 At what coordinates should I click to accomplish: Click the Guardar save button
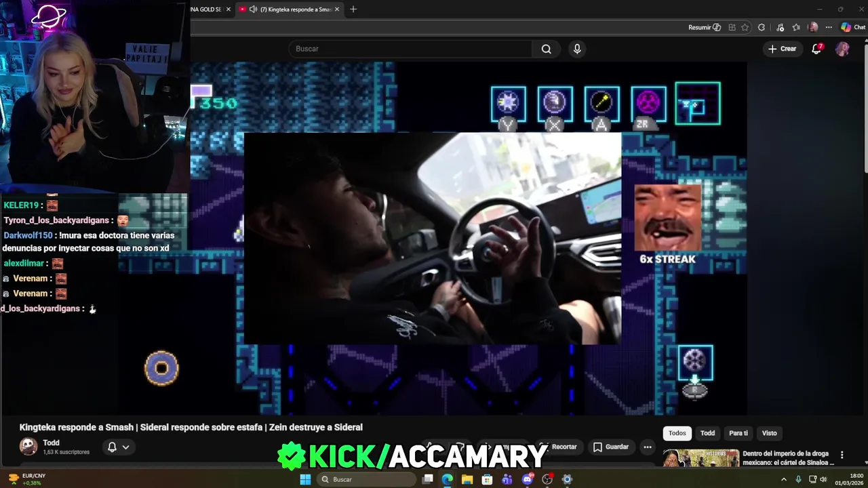click(x=610, y=447)
